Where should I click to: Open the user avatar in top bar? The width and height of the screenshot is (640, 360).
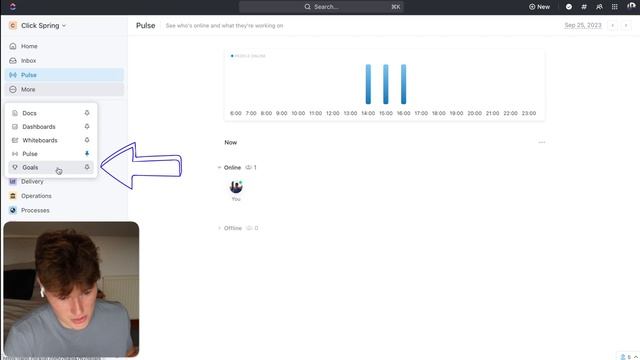tap(631, 6)
